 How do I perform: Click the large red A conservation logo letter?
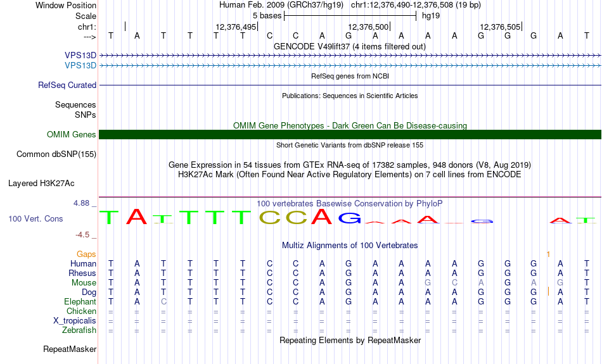point(137,217)
